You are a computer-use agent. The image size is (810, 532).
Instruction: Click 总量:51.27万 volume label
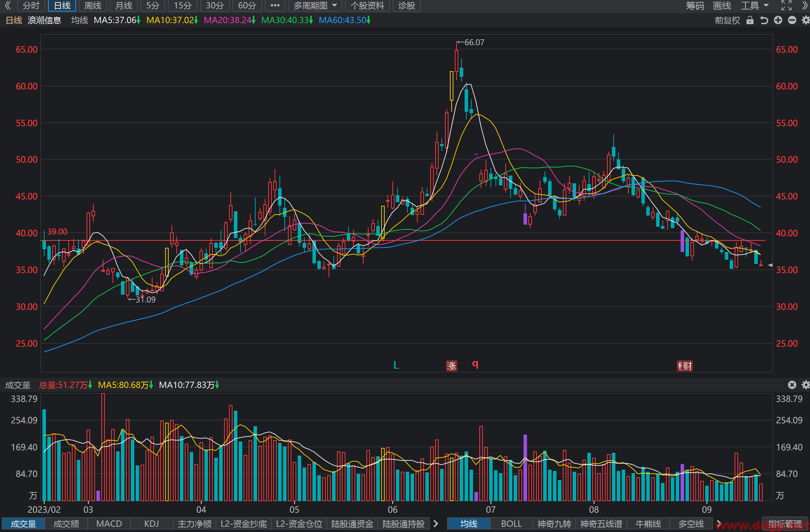point(66,385)
